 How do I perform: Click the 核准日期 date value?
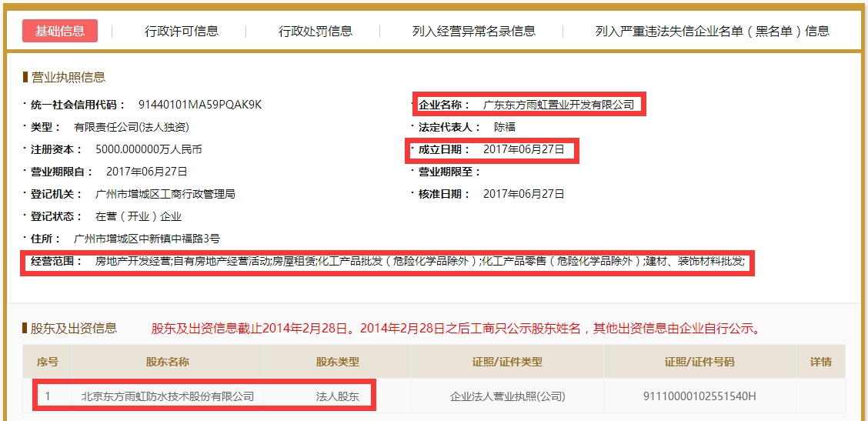523,194
